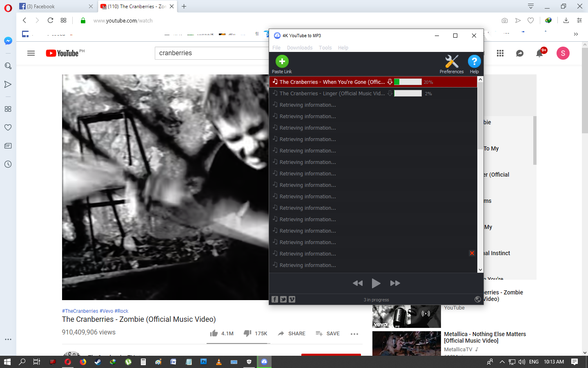Open the File menu in 4K YouTube to MP3
Image resolution: width=588 pixels, height=368 pixels.
click(276, 48)
